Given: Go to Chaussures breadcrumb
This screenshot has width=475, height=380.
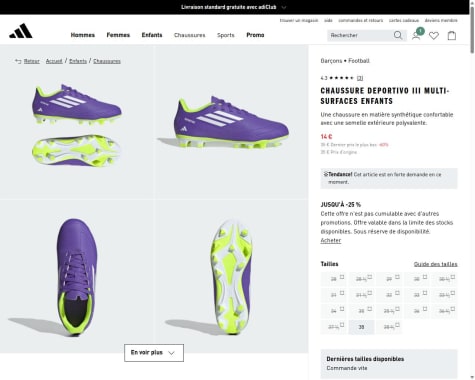Looking at the screenshot, I should 107,61.
